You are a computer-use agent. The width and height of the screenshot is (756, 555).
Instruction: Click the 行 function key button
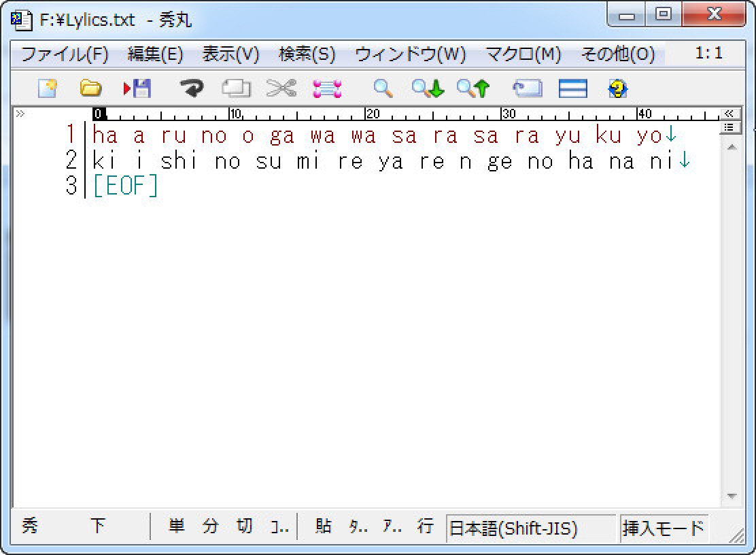pyautogui.click(x=426, y=526)
